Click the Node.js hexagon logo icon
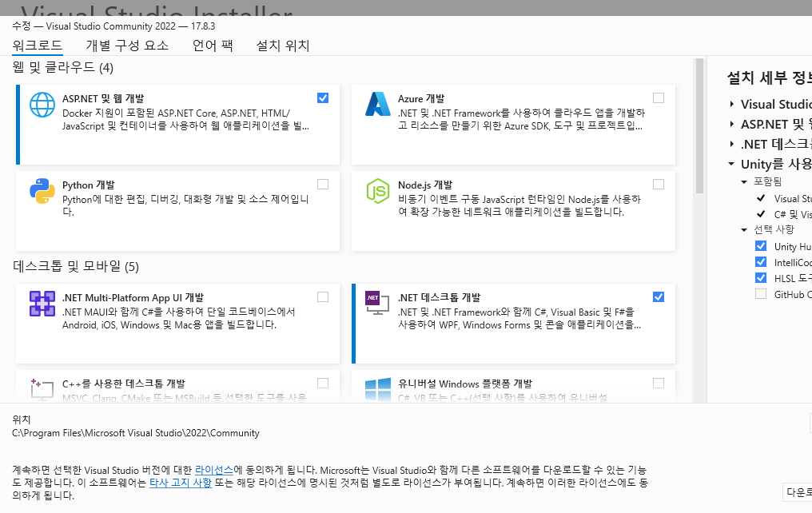The height and width of the screenshot is (513, 812). tap(378, 190)
